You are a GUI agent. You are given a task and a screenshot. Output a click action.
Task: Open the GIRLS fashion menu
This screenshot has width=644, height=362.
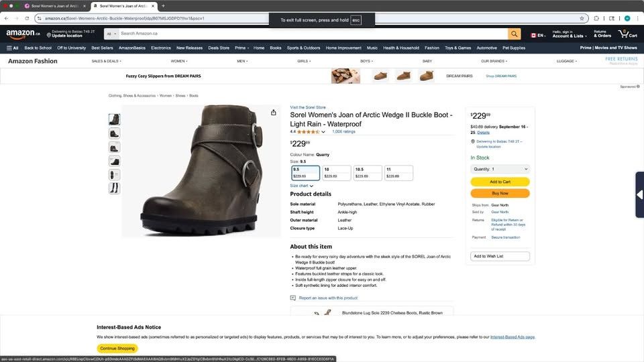(x=304, y=61)
